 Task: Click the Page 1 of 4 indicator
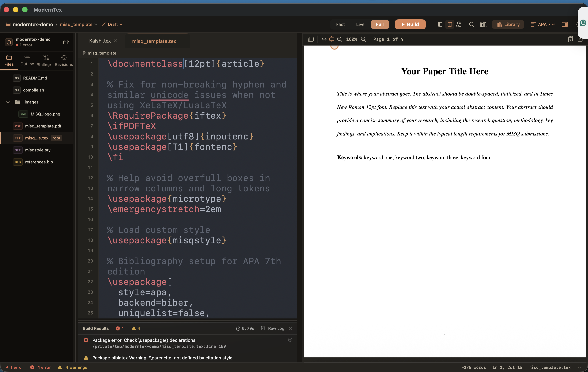[x=388, y=39]
